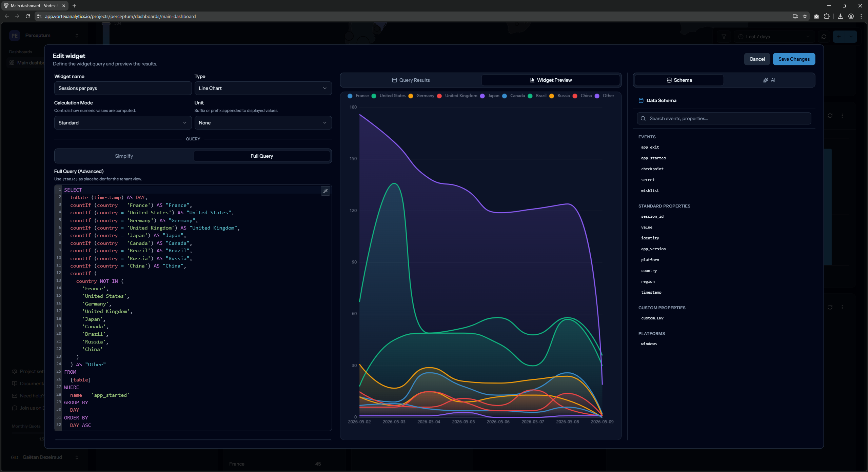Image resolution: width=868 pixels, height=472 pixels.
Task: Switch to Query Results tab
Action: click(x=411, y=80)
